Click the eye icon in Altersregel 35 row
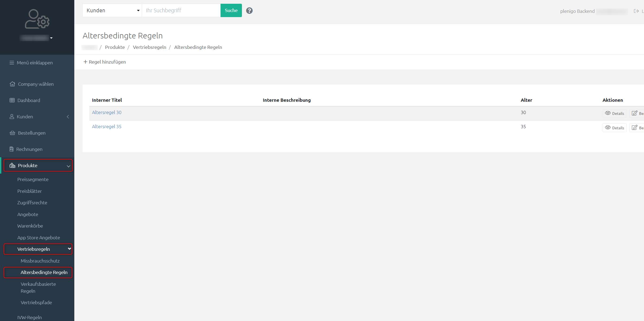 point(608,128)
